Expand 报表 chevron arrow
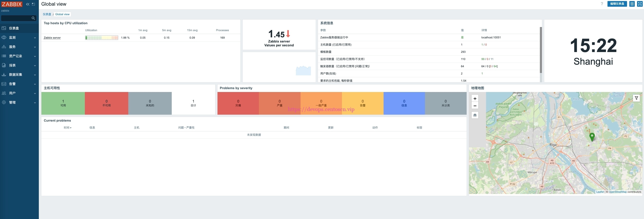Screen dimensions: 644x219 (x=35, y=65)
